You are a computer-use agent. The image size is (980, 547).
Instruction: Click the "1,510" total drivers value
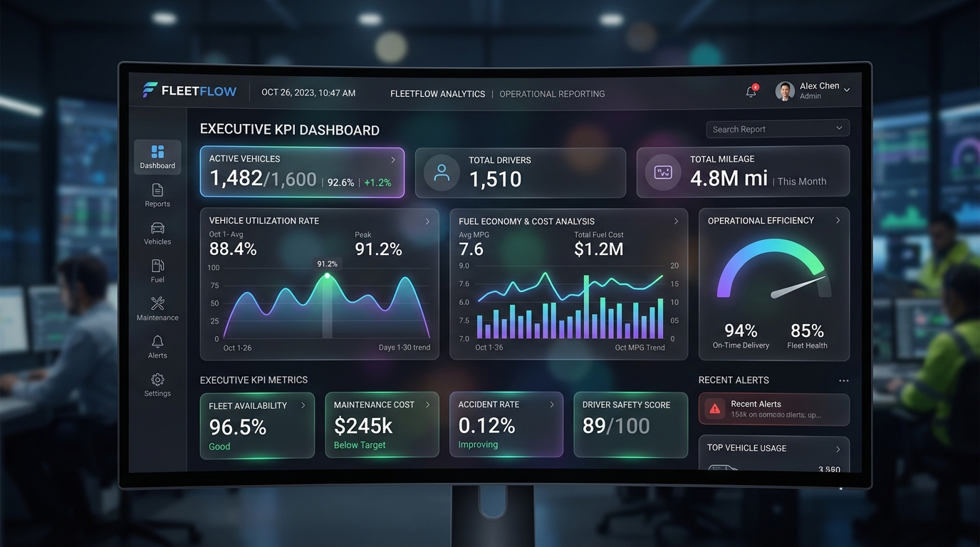(x=495, y=179)
